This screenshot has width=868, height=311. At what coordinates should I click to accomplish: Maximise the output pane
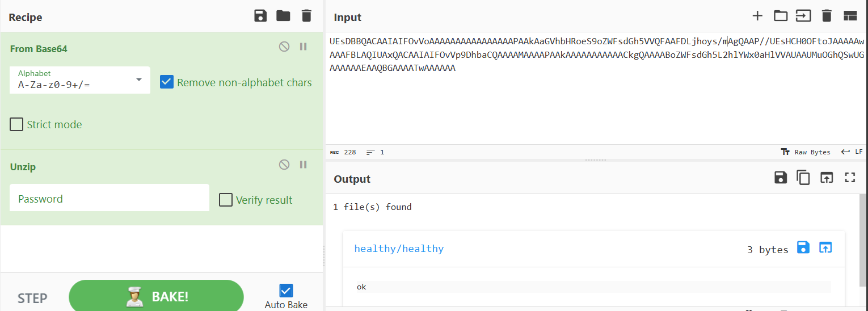850,178
